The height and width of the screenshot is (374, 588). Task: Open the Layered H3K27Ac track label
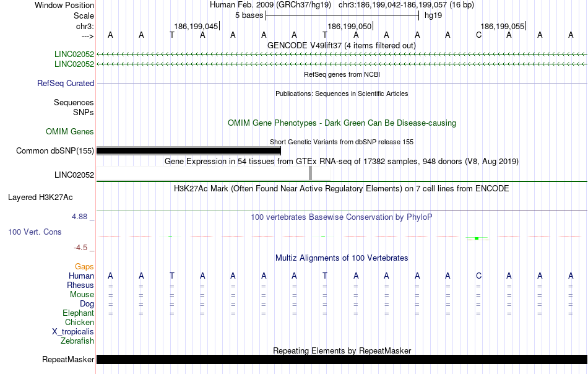(x=40, y=198)
